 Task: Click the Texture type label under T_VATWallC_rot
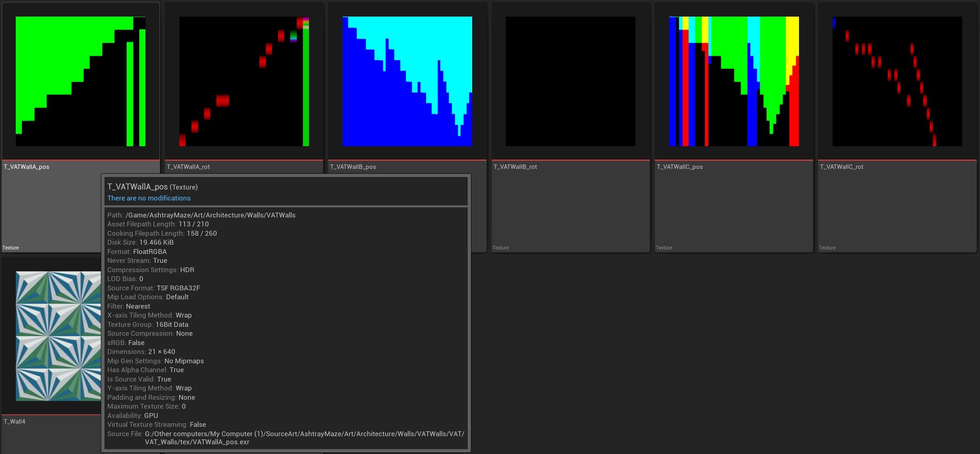(827, 248)
